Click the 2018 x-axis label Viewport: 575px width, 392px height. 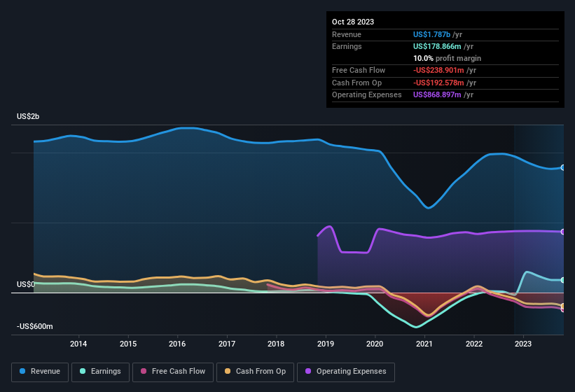276,344
